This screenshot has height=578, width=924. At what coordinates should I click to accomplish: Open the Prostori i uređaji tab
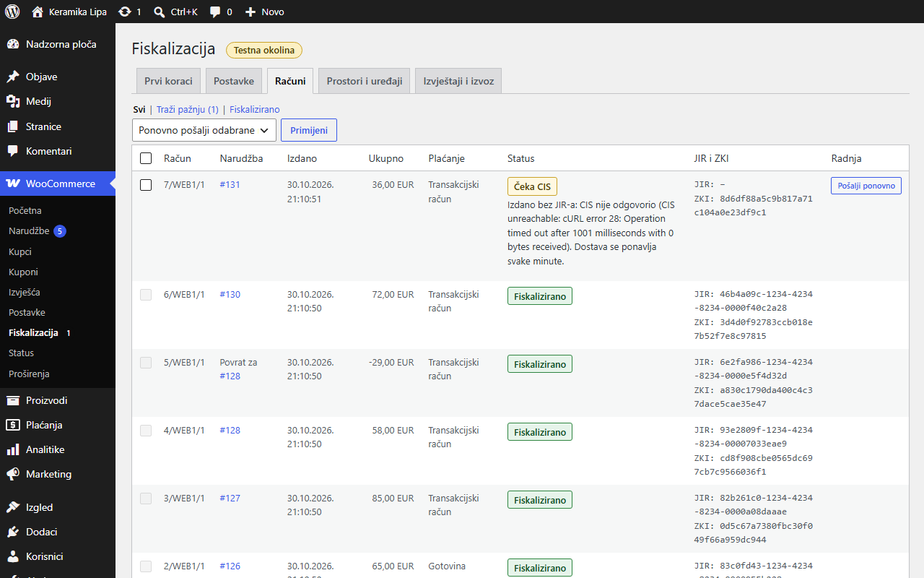pyautogui.click(x=365, y=81)
